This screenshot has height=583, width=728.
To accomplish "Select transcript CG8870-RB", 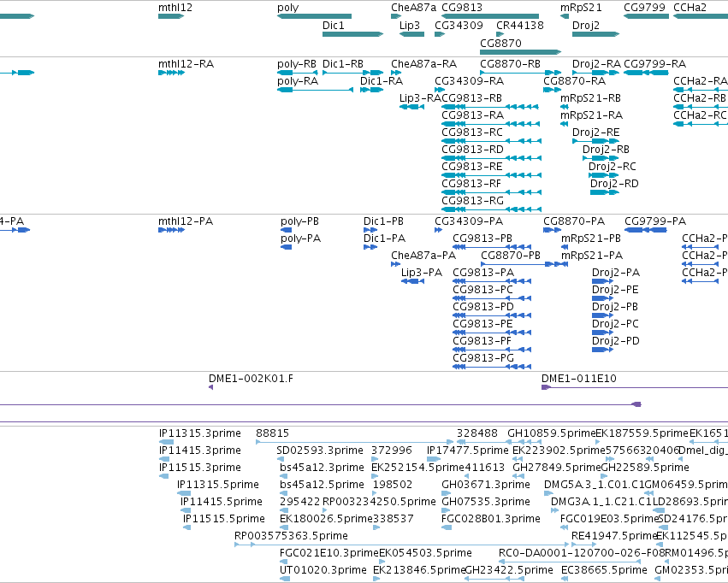I will pyautogui.click(x=520, y=73).
